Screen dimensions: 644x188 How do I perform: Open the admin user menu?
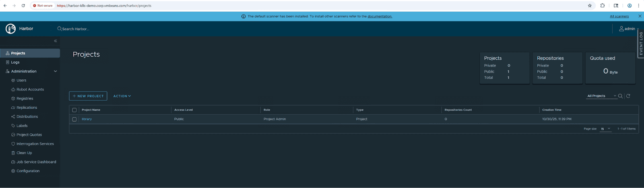[x=628, y=29]
